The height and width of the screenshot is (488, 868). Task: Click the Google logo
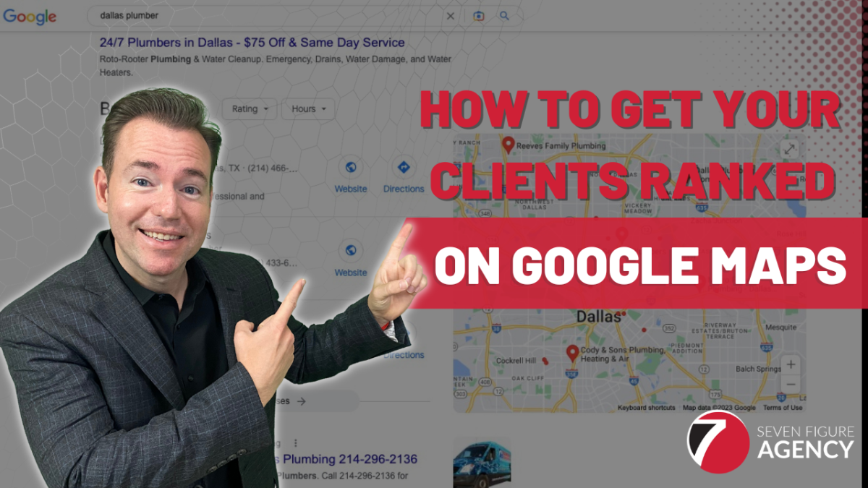(30, 15)
